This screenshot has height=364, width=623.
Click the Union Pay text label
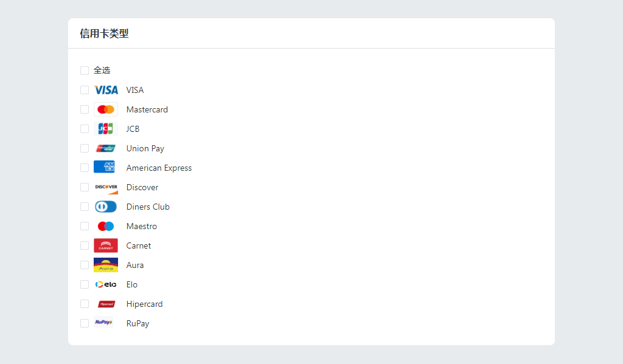pyautogui.click(x=145, y=148)
